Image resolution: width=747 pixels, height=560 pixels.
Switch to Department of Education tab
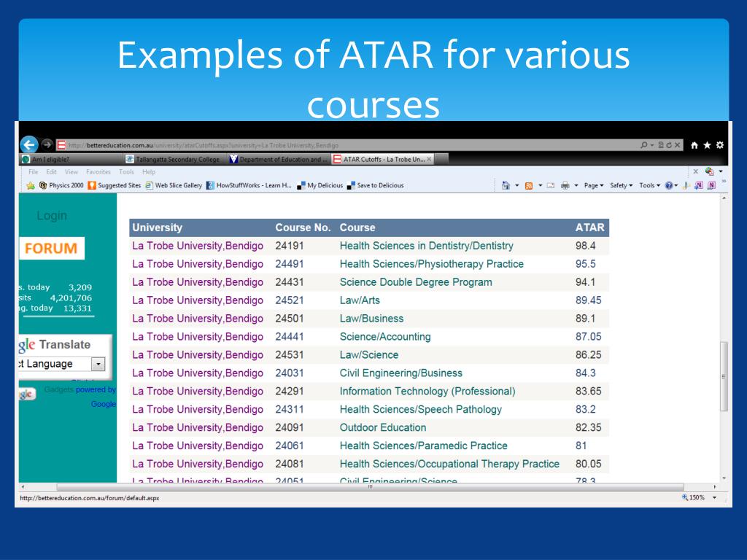click(x=278, y=159)
